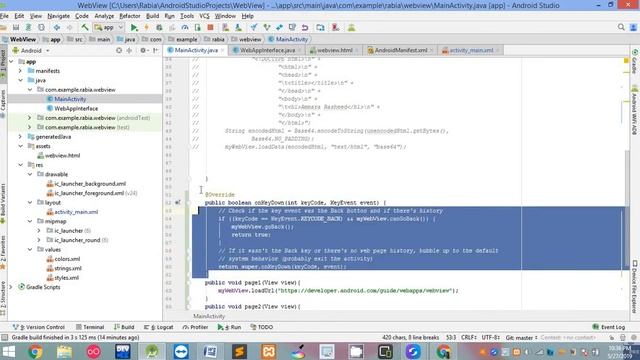Open the Logcat tool window
This screenshot has width=640, height=360.
coord(159,327)
